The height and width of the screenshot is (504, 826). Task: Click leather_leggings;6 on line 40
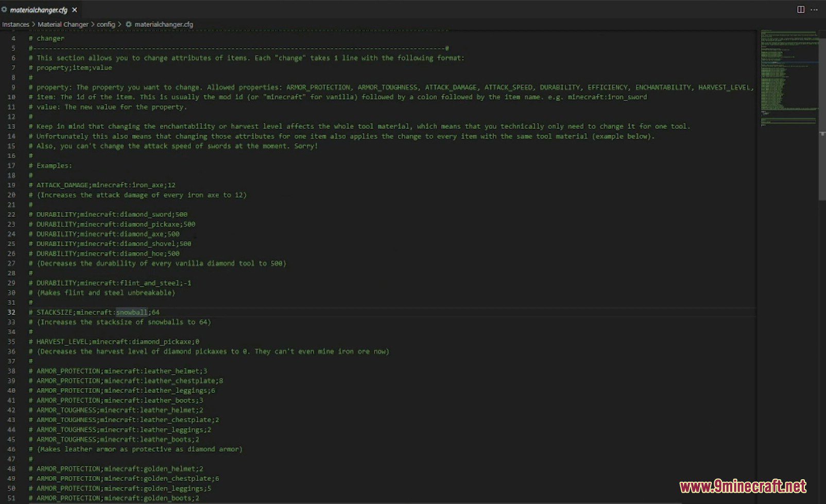click(179, 391)
